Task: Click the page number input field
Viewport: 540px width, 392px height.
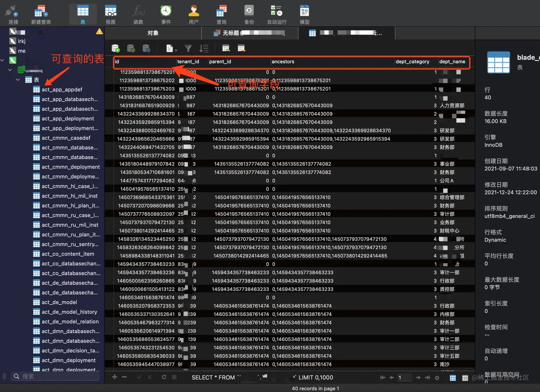Action: (x=404, y=377)
